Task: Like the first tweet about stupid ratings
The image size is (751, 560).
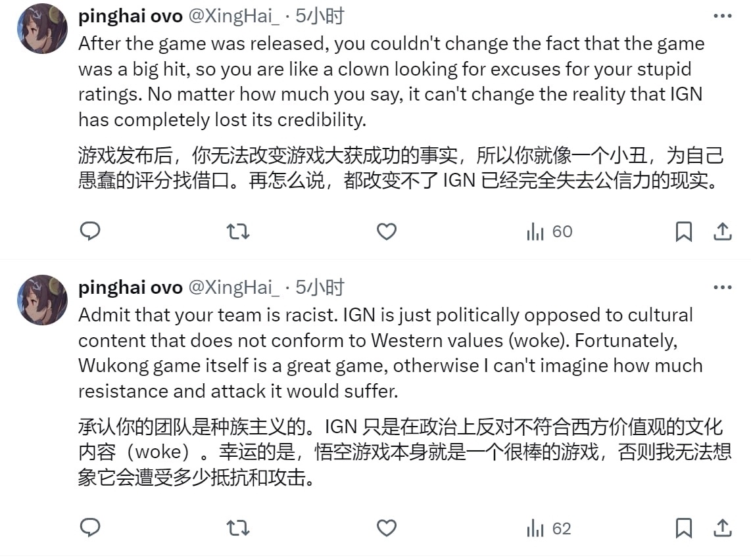Action: pyautogui.click(x=386, y=231)
